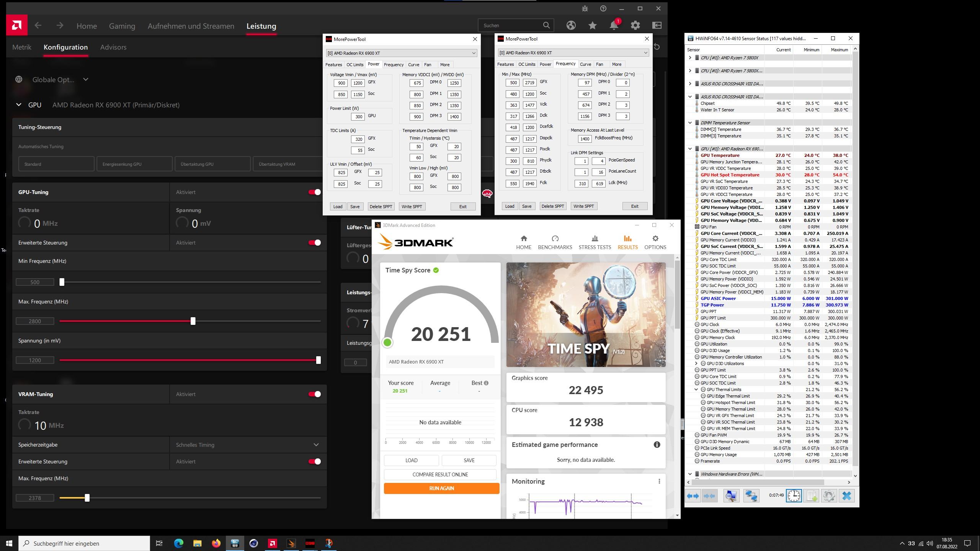The image size is (980, 551).
Task: Collapse DIMM Temperature Sensor node
Action: (x=690, y=123)
